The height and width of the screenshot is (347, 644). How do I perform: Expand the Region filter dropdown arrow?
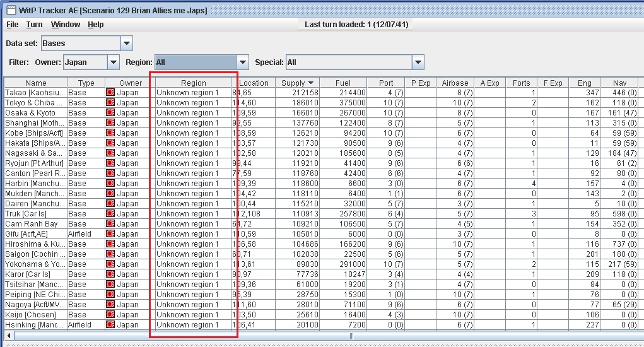tap(243, 62)
